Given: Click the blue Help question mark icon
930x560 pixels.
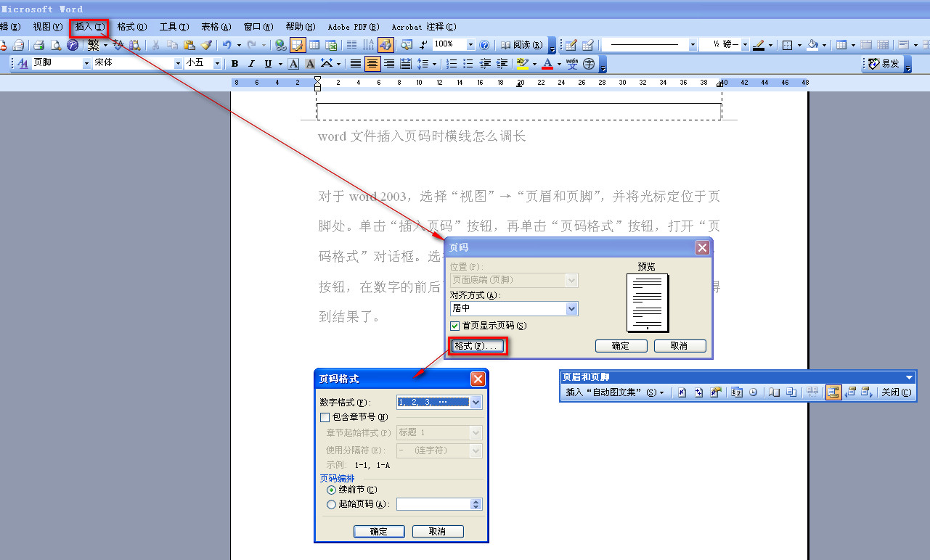Looking at the screenshot, I should tap(484, 45).
